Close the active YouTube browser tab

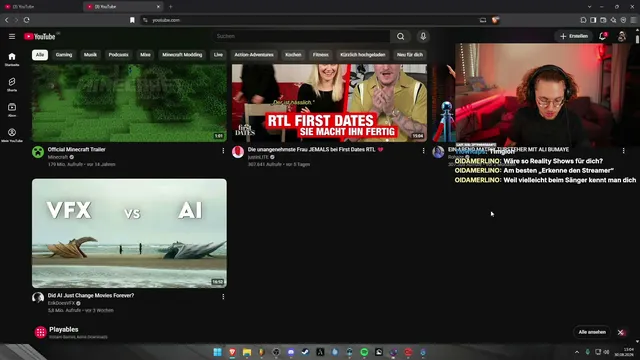point(158,7)
